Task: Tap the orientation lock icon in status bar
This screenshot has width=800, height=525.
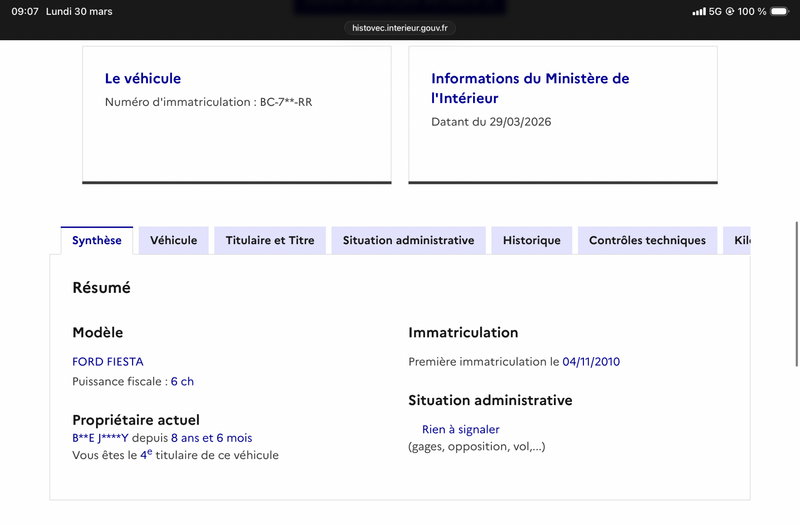Action: (730, 11)
